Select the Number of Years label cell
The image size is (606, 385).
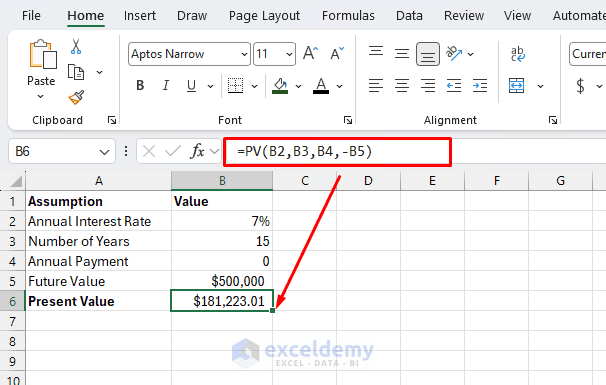pos(99,241)
